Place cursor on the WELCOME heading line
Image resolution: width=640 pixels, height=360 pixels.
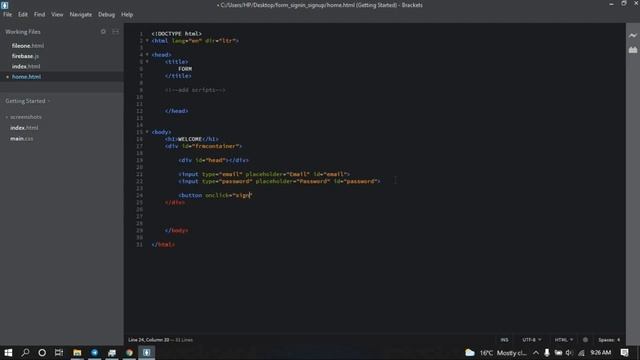pyautogui.click(x=191, y=139)
